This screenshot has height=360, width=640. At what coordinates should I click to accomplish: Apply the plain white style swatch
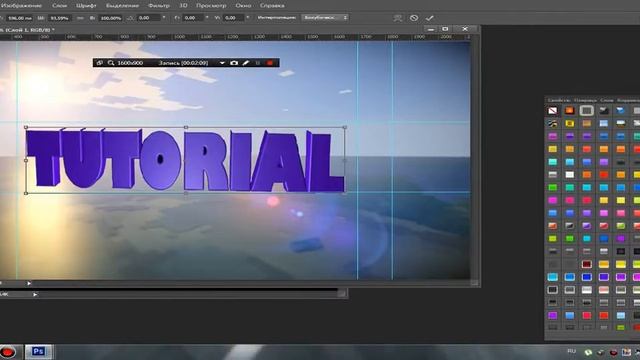[x=569, y=175]
